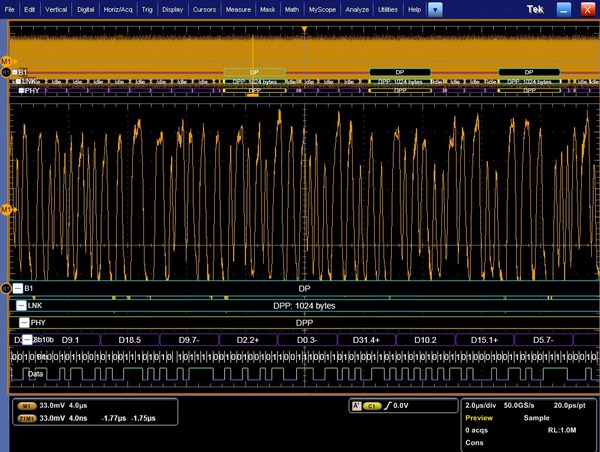
Task: Click the A trigger indicator
Action: (356, 406)
